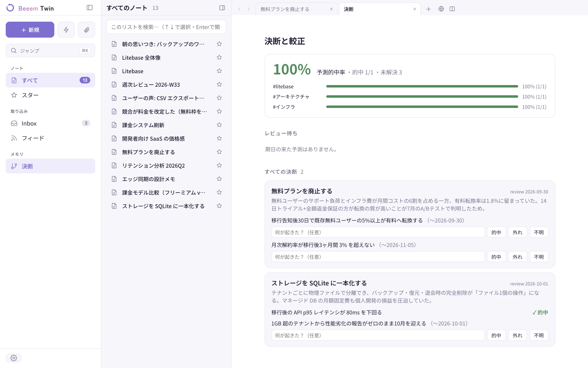The height and width of the screenshot is (368, 588).
Task: Mark 月次解約率 prediction as 不明
Action: [x=539, y=257]
